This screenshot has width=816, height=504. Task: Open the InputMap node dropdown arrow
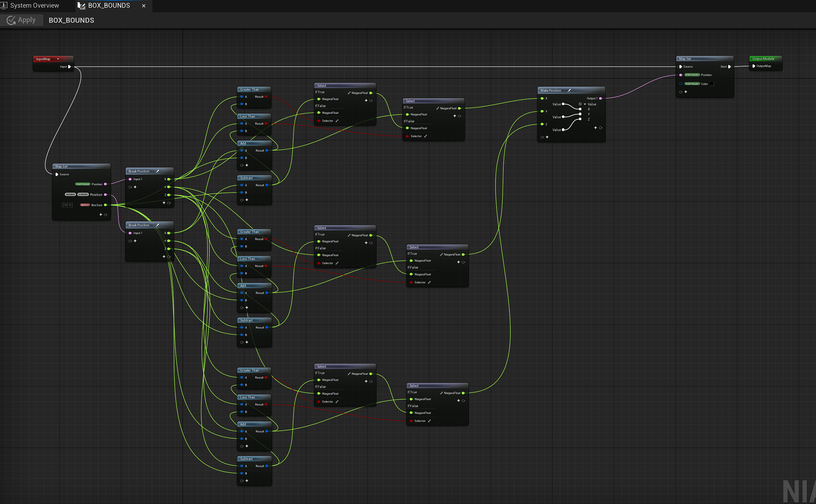coord(58,59)
